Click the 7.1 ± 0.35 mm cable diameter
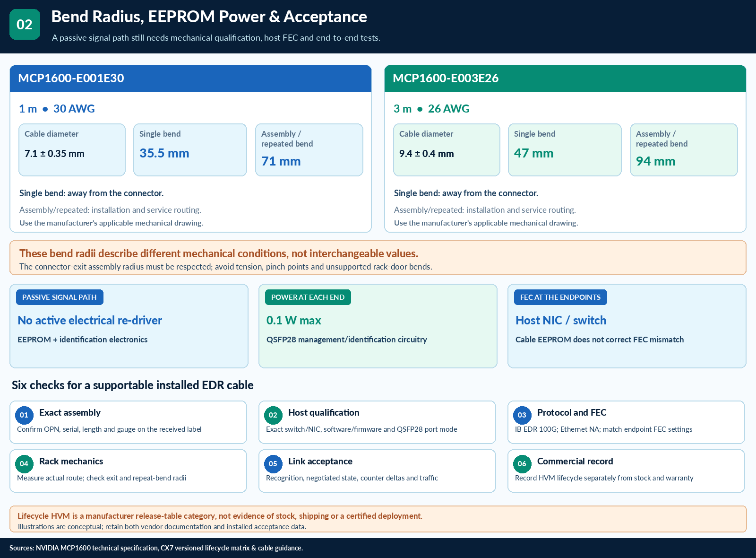This screenshot has height=558, width=756. pyautogui.click(x=54, y=154)
